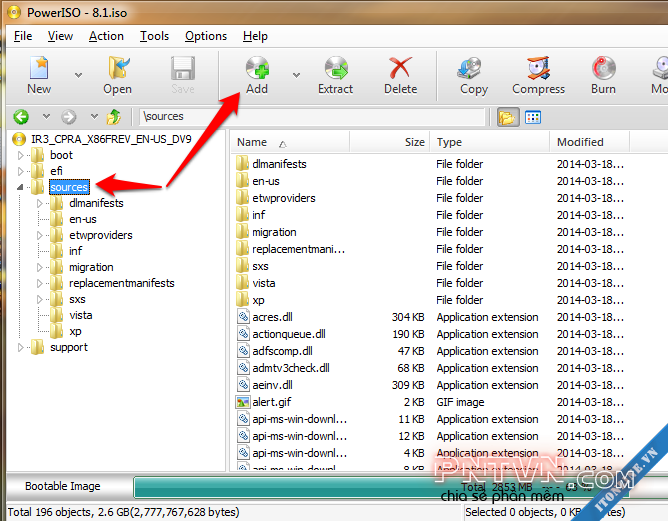Click the Forward navigation arrow
This screenshot has width=668, height=521.
69,116
